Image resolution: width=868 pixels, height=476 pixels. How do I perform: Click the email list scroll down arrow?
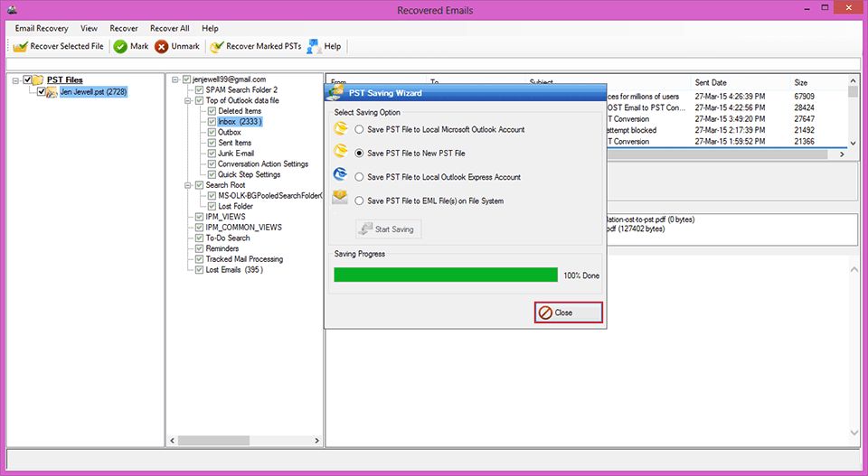(853, 144)
